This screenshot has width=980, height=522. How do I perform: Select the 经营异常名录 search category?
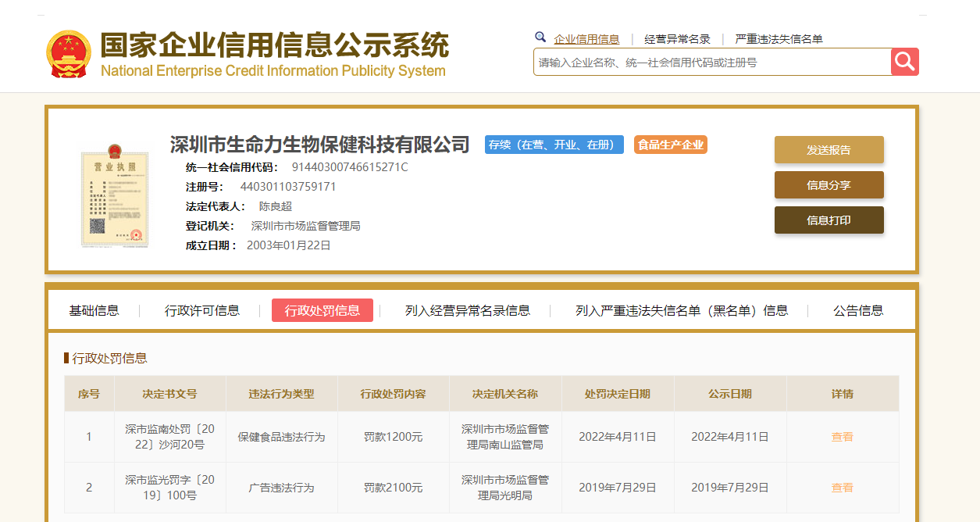point(677,39)
